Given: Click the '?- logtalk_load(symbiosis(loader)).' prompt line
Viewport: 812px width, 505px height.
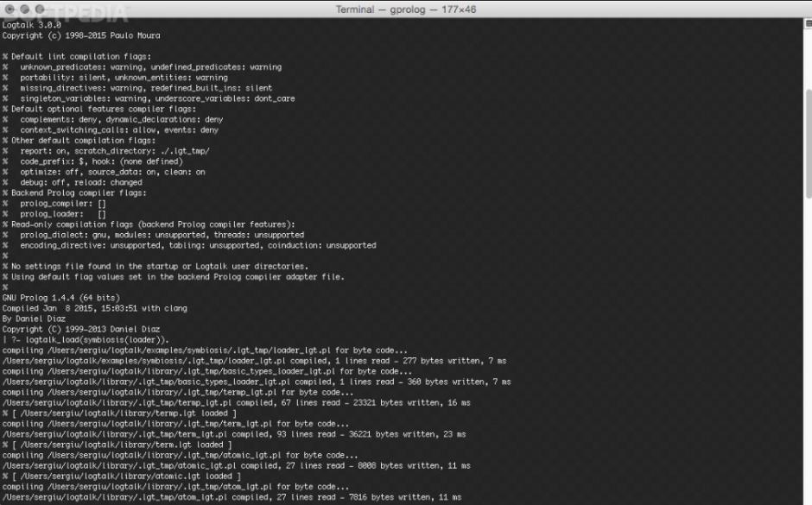Looking at the screenshot, I should [x=86, y=340].
